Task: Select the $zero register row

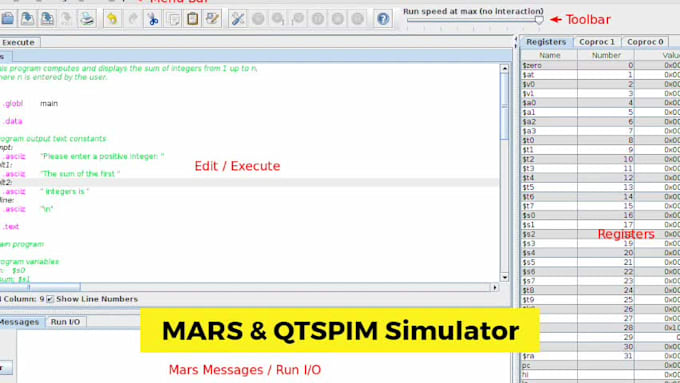Action: 601,65
